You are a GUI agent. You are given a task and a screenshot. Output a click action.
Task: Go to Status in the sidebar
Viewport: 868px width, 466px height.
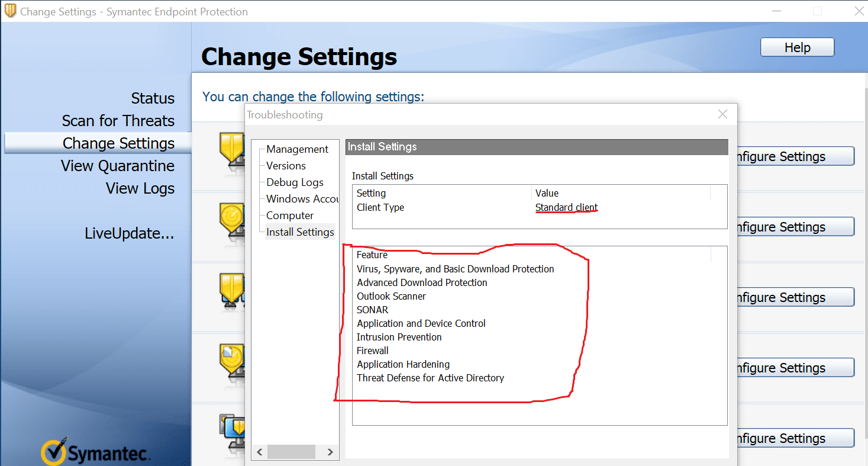[153, 98]
